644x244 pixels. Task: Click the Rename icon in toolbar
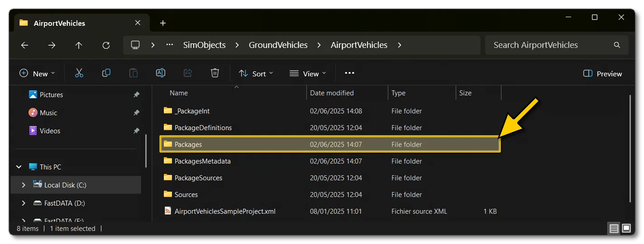(x=161, y=73)
